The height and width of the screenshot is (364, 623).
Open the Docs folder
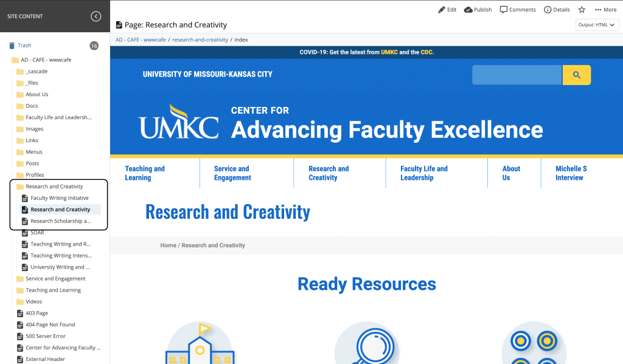pos(27,106)
